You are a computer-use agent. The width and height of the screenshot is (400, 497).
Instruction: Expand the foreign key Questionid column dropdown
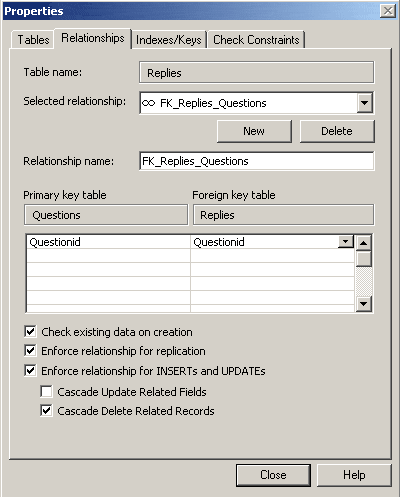[x=346, y=242]
